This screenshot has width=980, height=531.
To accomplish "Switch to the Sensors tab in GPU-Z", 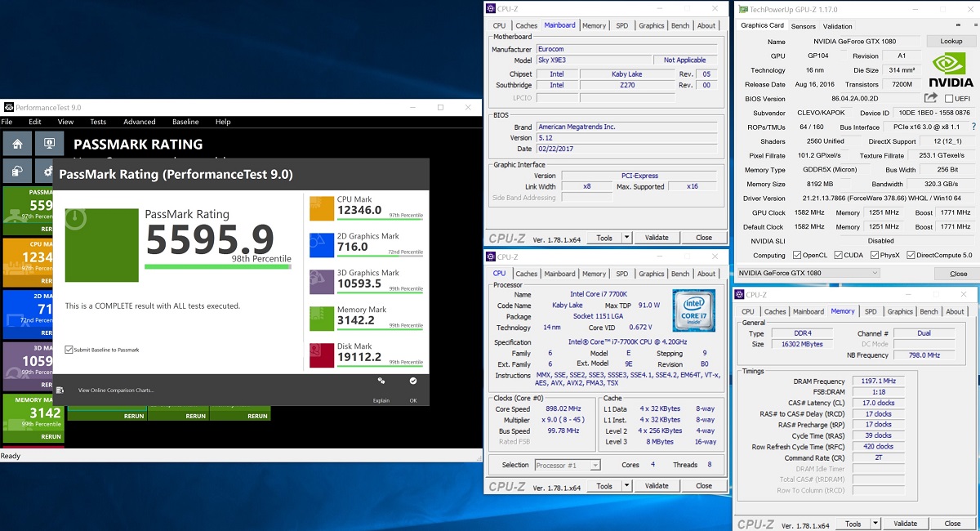I will click(803, 26).
